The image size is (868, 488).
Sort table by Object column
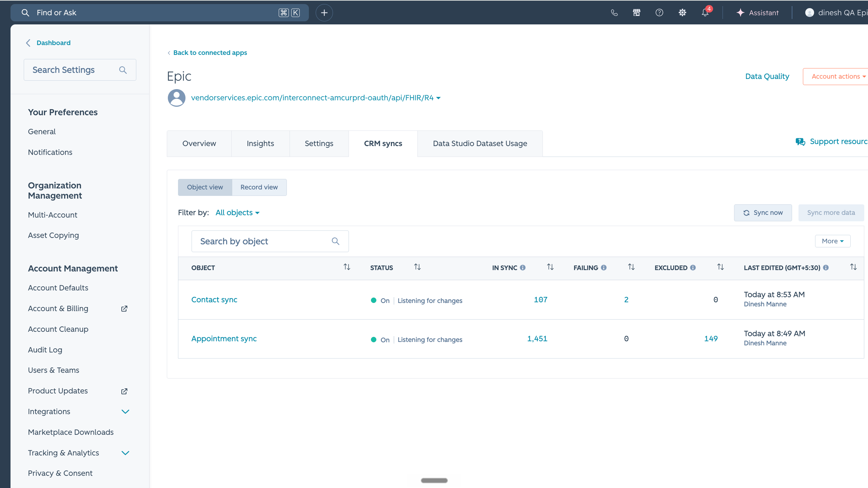pyautogui.click(x=347, y=267)
